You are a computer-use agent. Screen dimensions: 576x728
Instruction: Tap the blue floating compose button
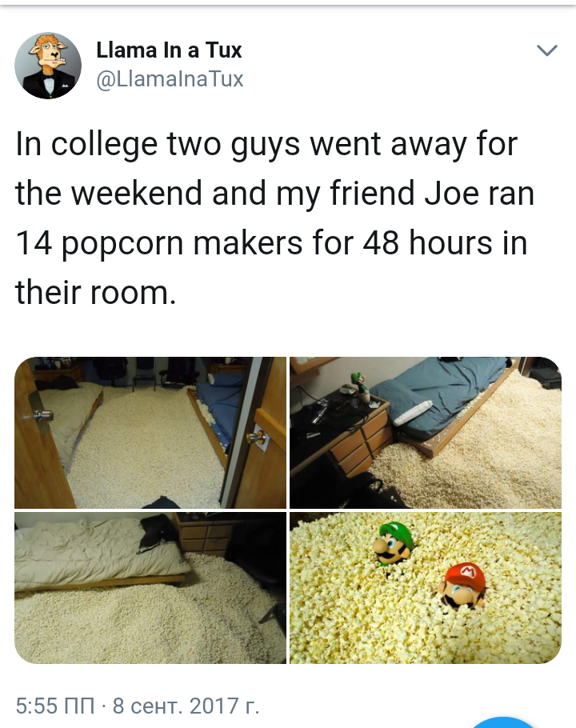pyautogui.click(x=502, y=722)
